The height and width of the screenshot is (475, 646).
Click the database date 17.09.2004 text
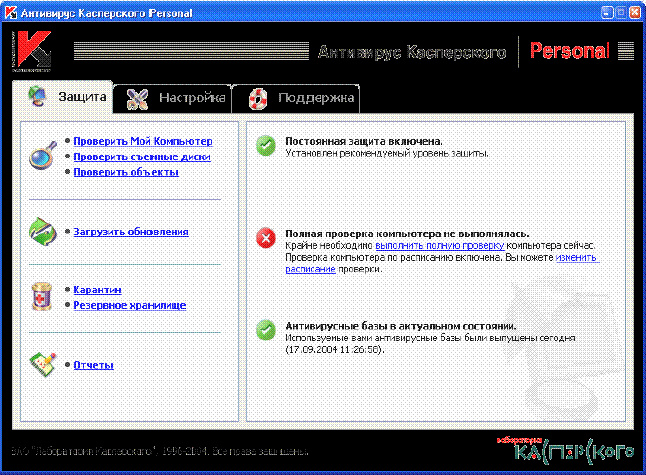click(335, 350)
